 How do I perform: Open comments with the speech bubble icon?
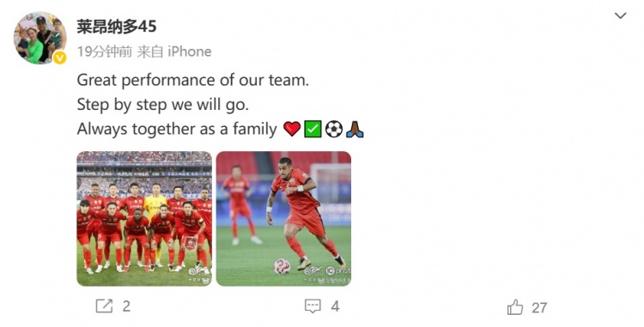click(313, 306)
